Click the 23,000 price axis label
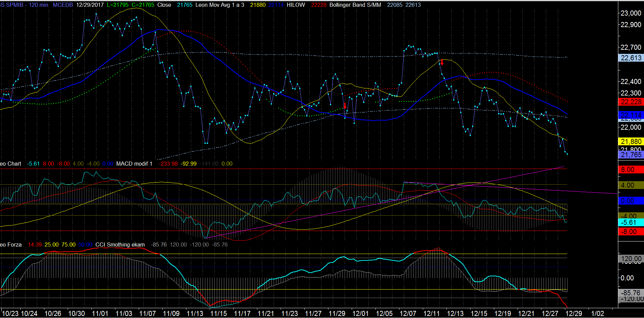Image resolution: width=644 pixels, height=318 pixels. (631, 13)
